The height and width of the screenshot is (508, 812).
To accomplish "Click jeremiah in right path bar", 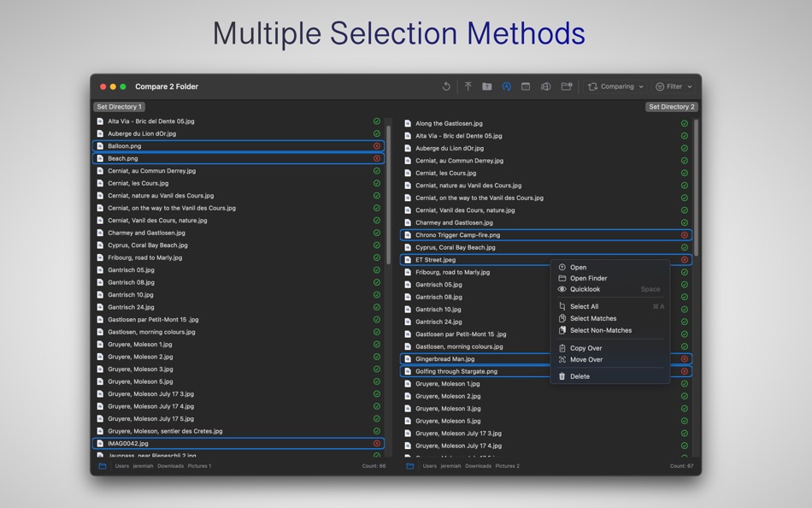I will click(450, 466).
